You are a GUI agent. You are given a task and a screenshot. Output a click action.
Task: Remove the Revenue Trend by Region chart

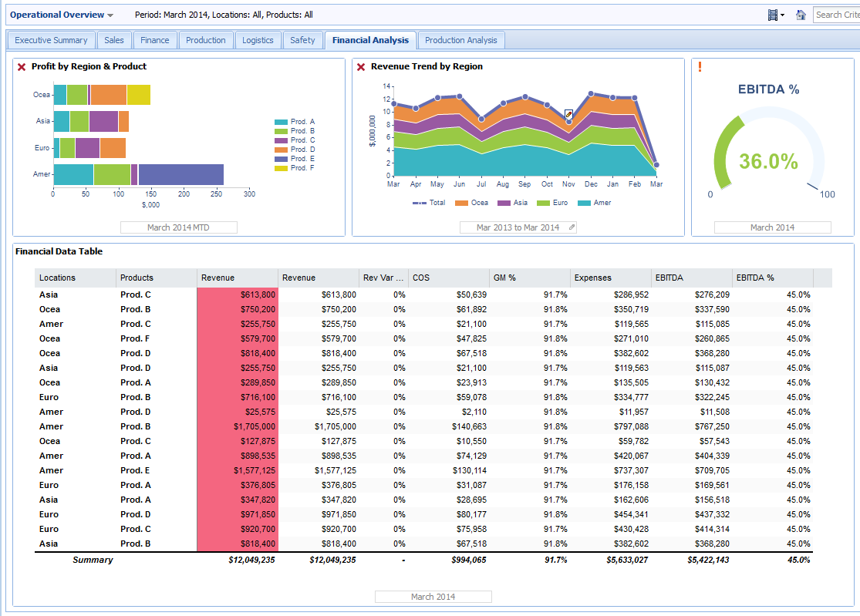pyautogui.click(x=360, y=66)
